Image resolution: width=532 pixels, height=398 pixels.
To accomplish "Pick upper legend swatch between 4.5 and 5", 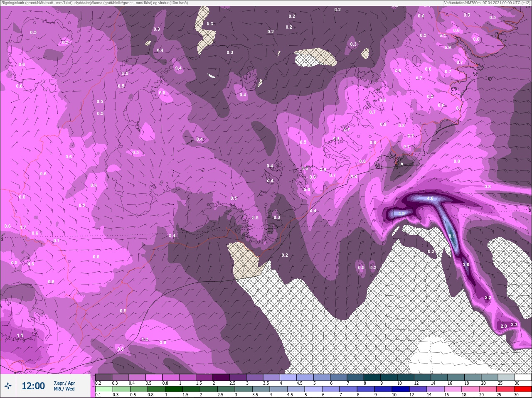I will [x=305, y=377].
